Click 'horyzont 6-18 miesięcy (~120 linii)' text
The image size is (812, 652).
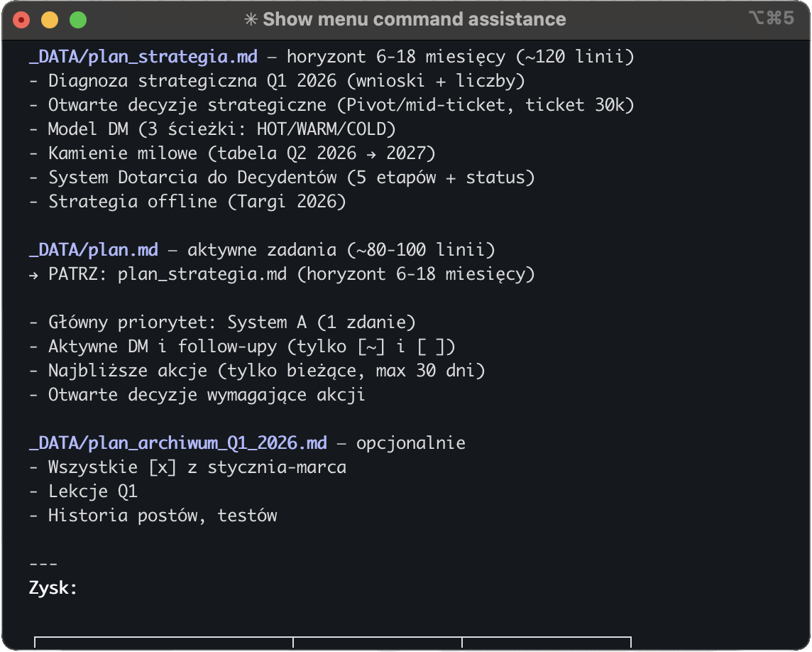click(461, 57)
